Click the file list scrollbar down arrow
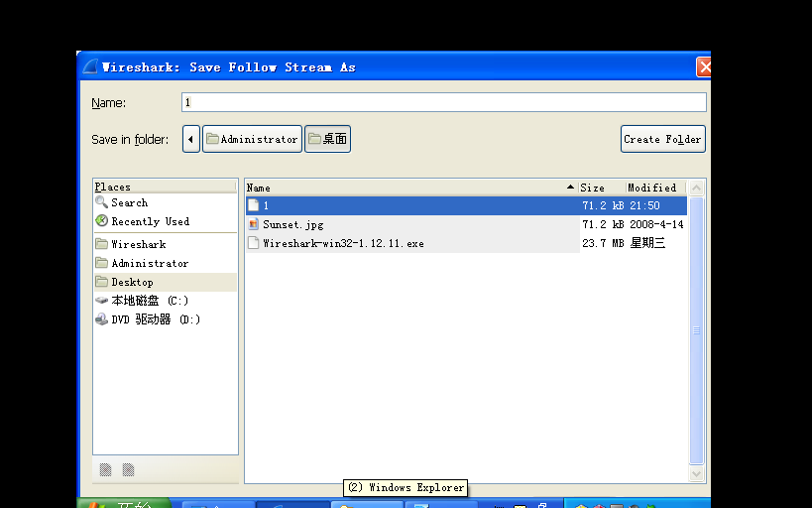Image resolution: width=812 pixels, height=508 pixels. 697,473
